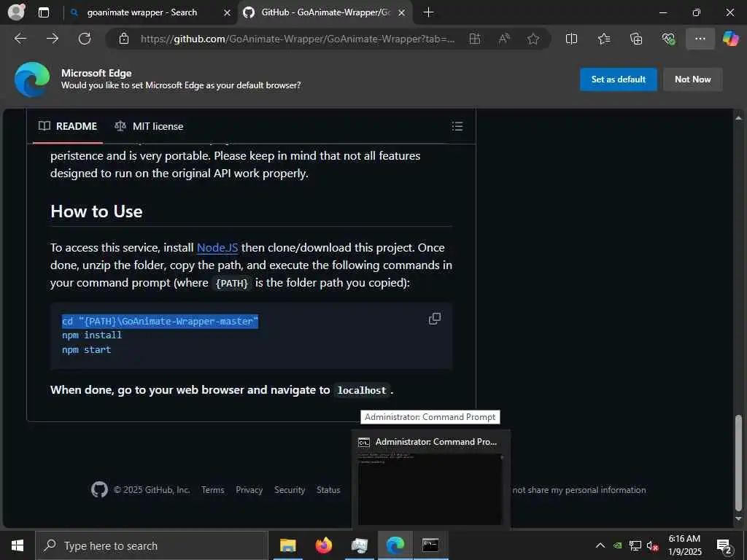Screen dimensions: 747x560
Task: Click the How to Use heading
Action: [96, 211]
